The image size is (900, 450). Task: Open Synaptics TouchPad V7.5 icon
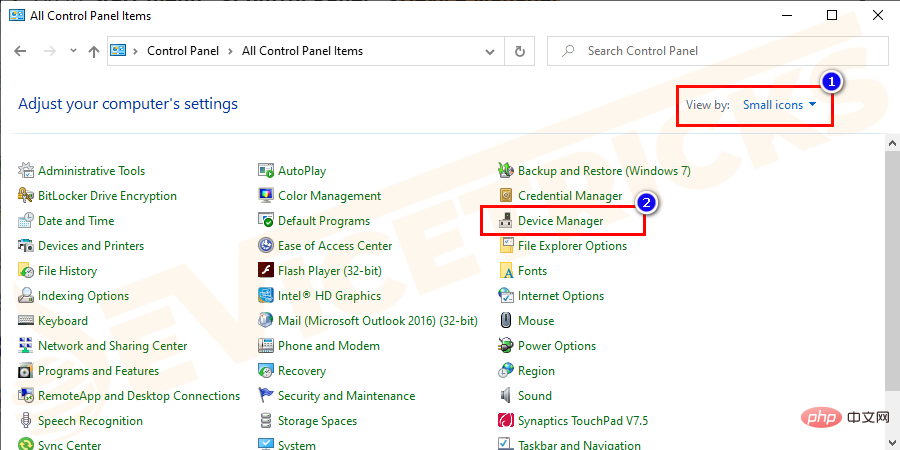coord(506,421)
